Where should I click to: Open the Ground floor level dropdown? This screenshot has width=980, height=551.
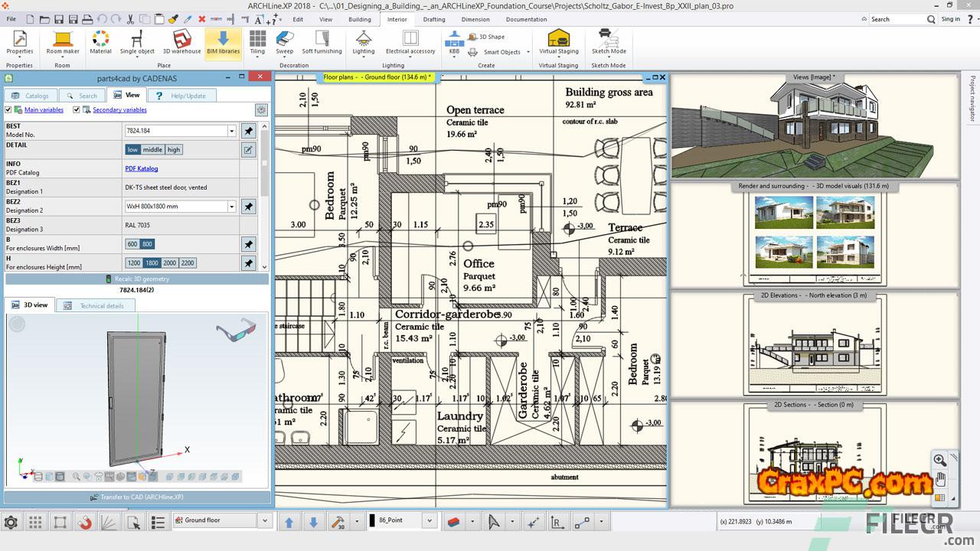(265, 520)
